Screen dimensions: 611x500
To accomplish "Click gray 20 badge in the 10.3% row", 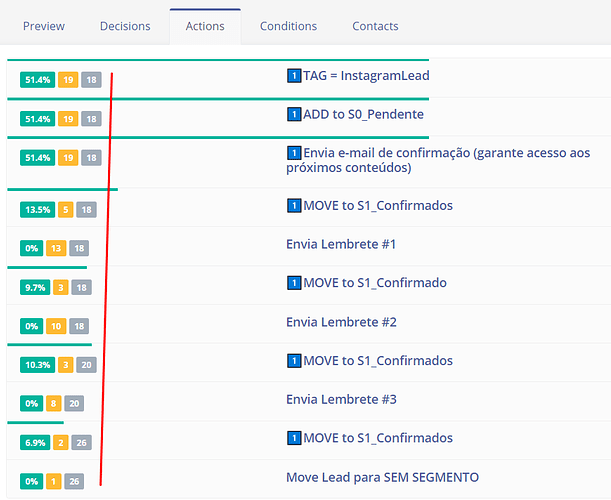I will [x=86, y=365].
